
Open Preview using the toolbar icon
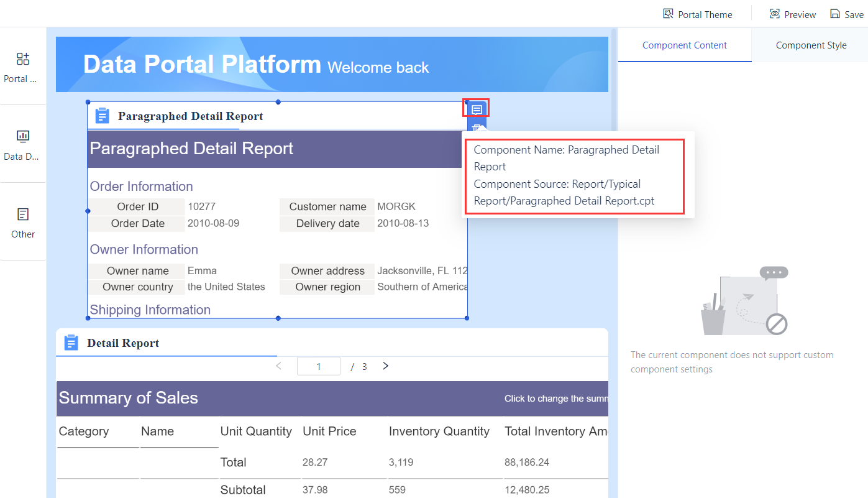(x=774, y=13)
